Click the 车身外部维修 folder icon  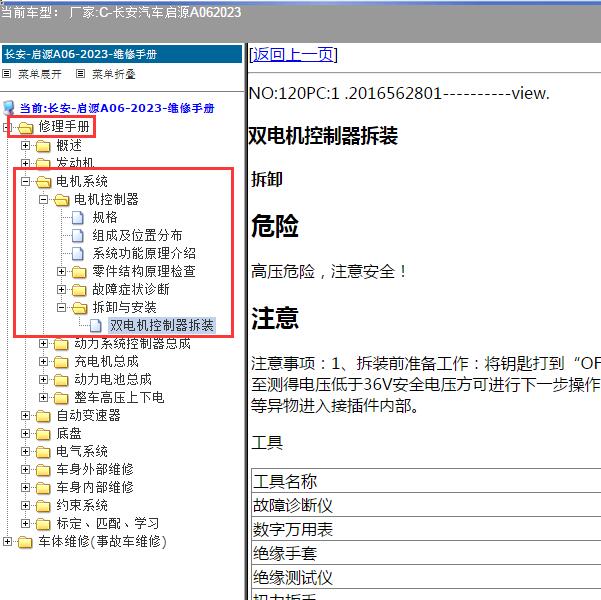43,470
